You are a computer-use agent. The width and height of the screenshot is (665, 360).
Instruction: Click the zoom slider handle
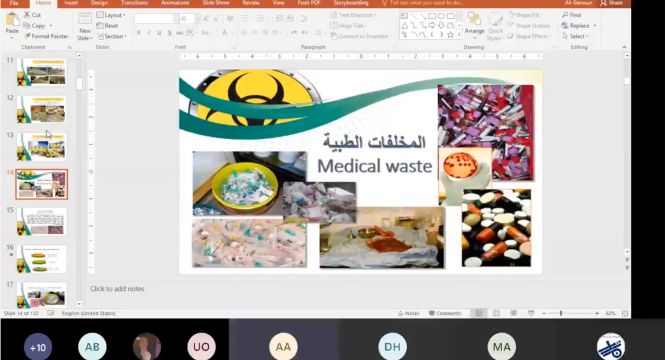(x=561, y=313)
